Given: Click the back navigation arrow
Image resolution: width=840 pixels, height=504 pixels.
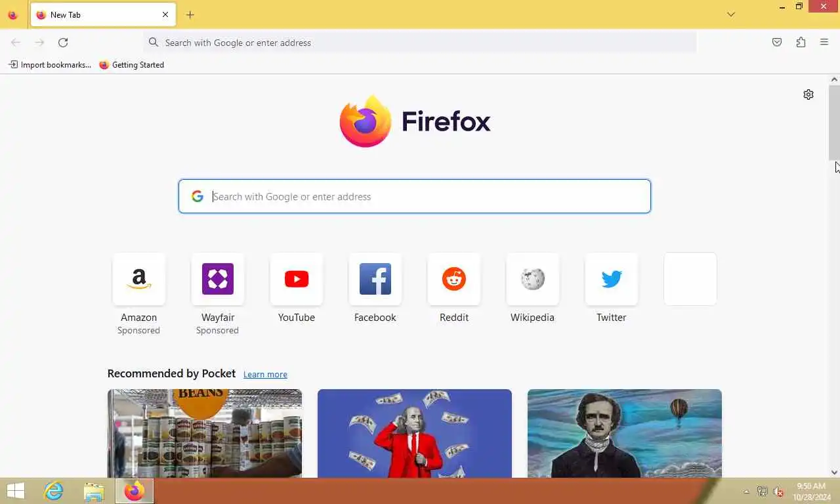Looking at the screenshot, I should [16, 43].
